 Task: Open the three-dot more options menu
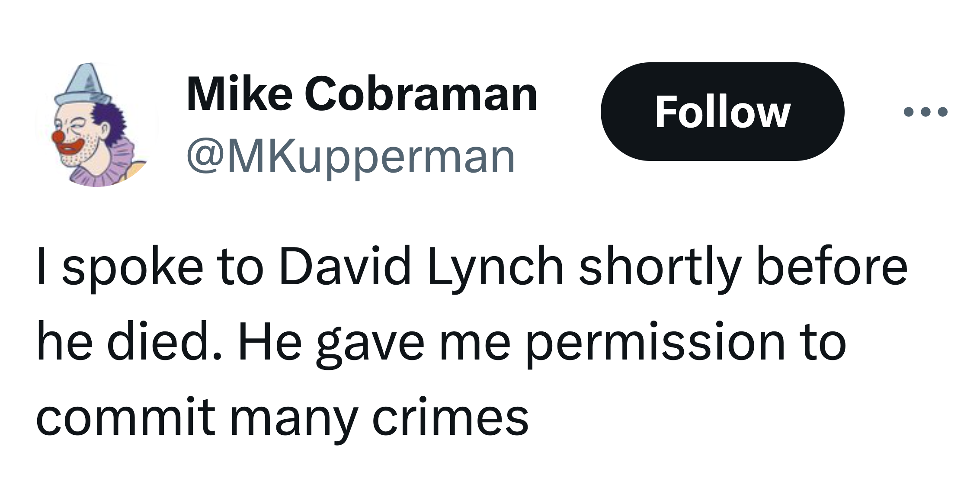(926, 112)
